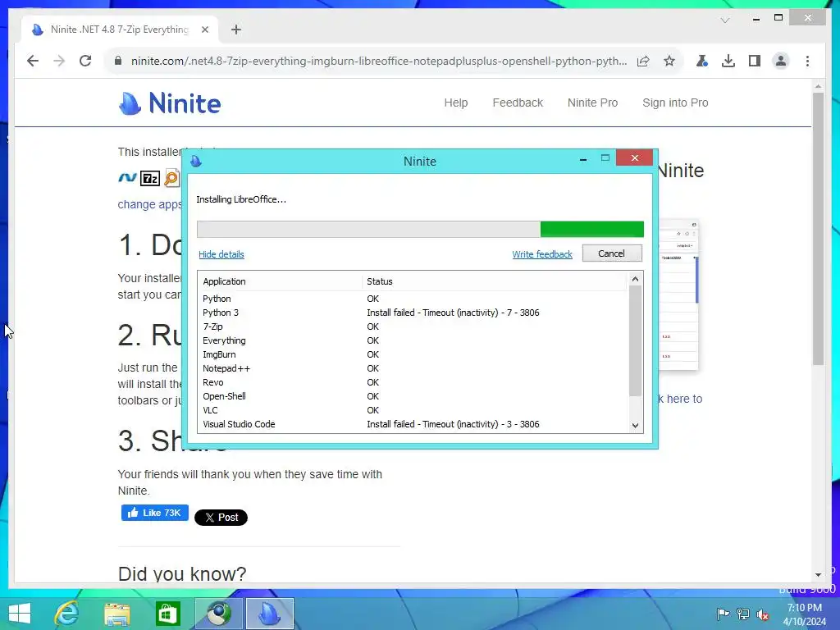Click change apps link
This screenshot has width=840, height=630.
tap(149, 204)
